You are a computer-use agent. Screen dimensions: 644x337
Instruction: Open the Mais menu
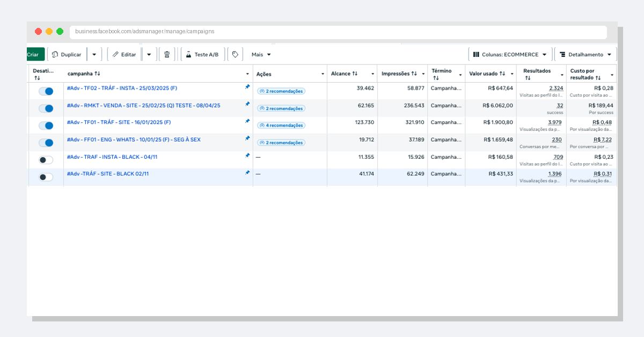pos(261,54)
